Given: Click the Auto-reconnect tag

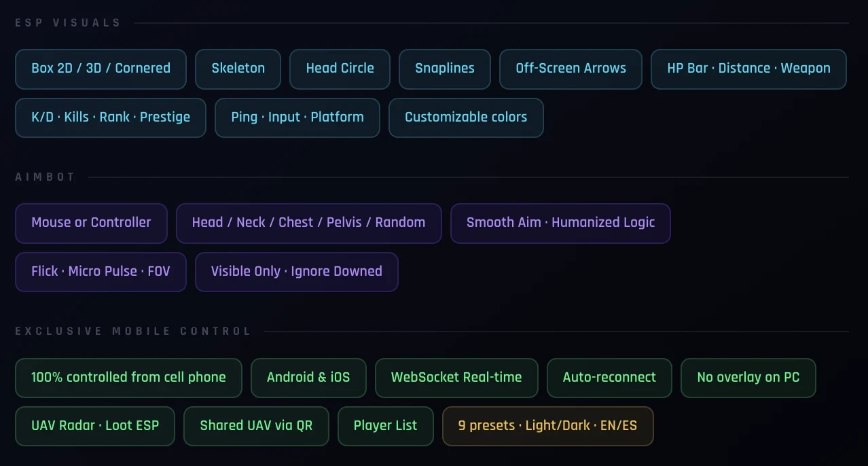Looking at the screenshot, I should point(609,378).
